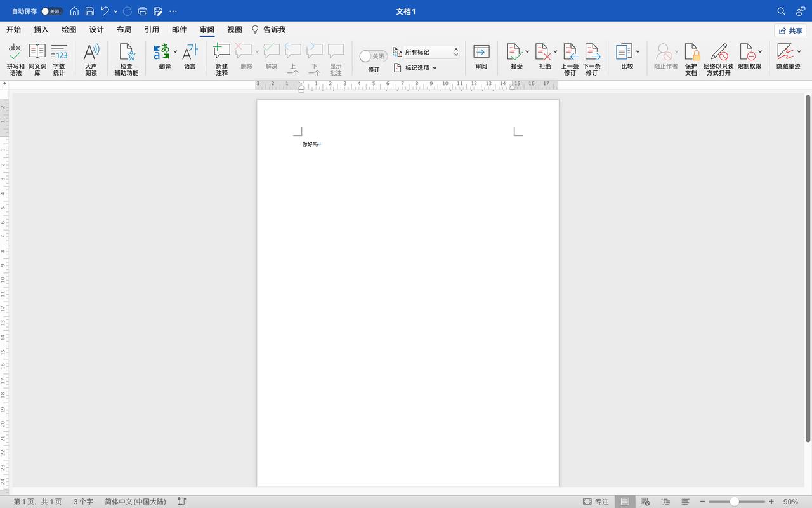The height and width of the screenshot is (508, 812).
Task: Click the zoom out minus button
Action: [x=702, y=502]
